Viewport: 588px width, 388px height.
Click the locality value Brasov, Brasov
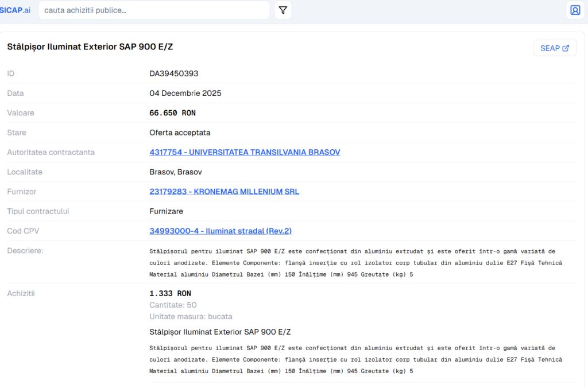pos(176,172)
